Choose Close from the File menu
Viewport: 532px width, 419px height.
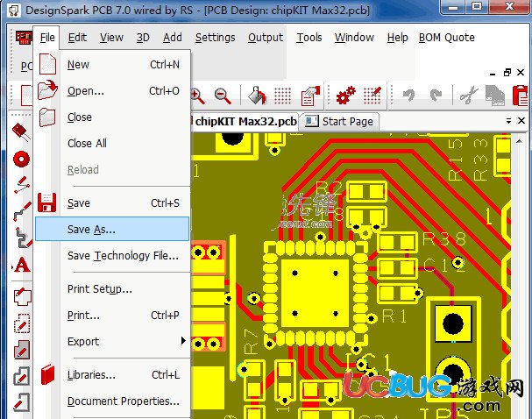click(112, 117)
